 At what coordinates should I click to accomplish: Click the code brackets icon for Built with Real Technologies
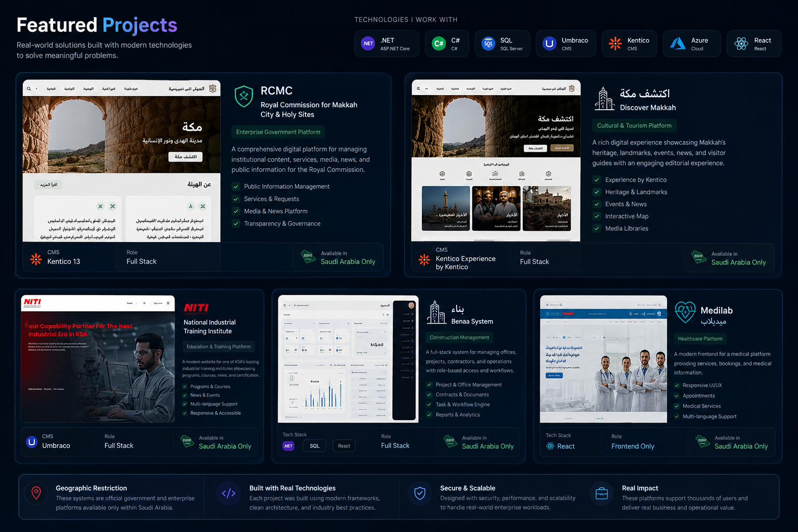click(x=229, y=494)
